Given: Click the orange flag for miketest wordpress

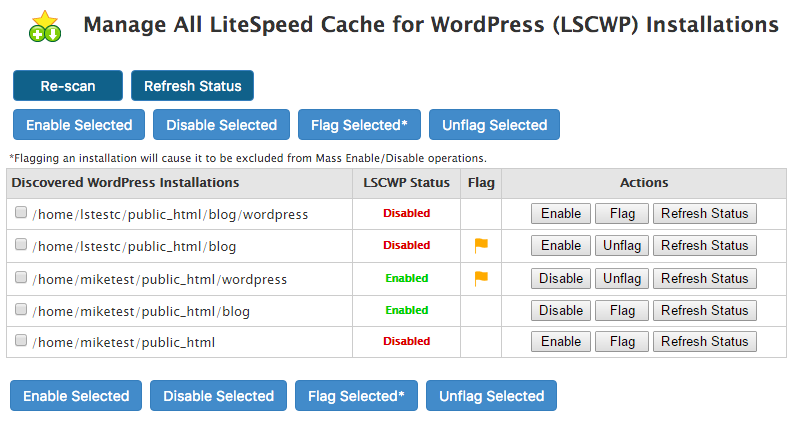Looking at the screenshot, I should pyautogui.click(x=481, y=278).
